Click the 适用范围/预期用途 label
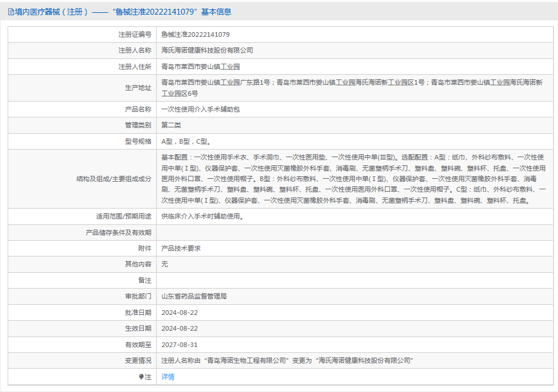Screen dimensions: 558x392 123,216
